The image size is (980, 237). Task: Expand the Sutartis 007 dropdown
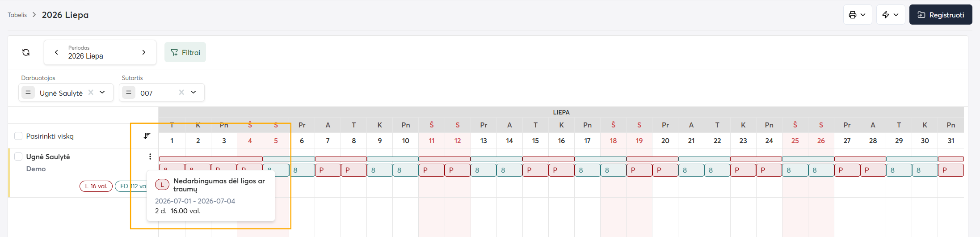coord(193,92)
